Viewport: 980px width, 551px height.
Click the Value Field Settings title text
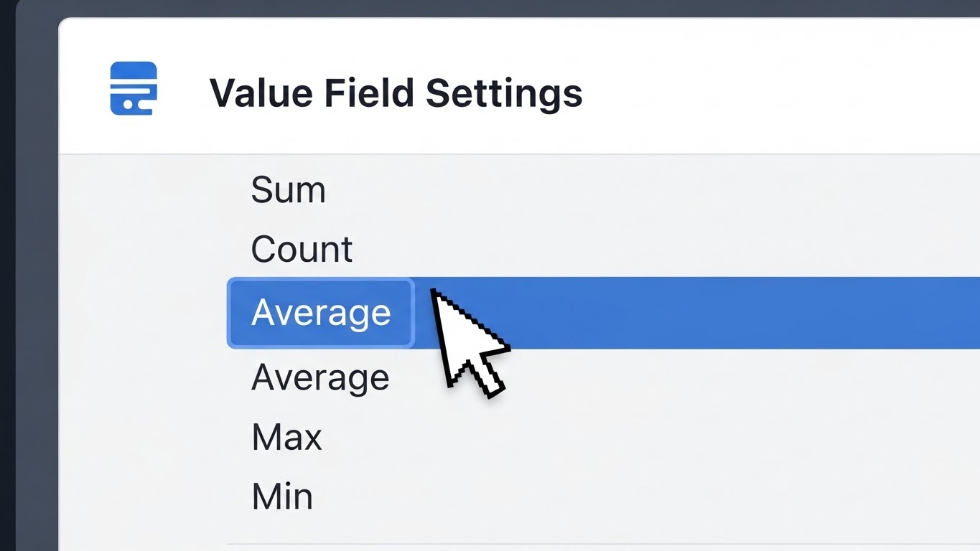pyautogui.click(x=395, y=93)
